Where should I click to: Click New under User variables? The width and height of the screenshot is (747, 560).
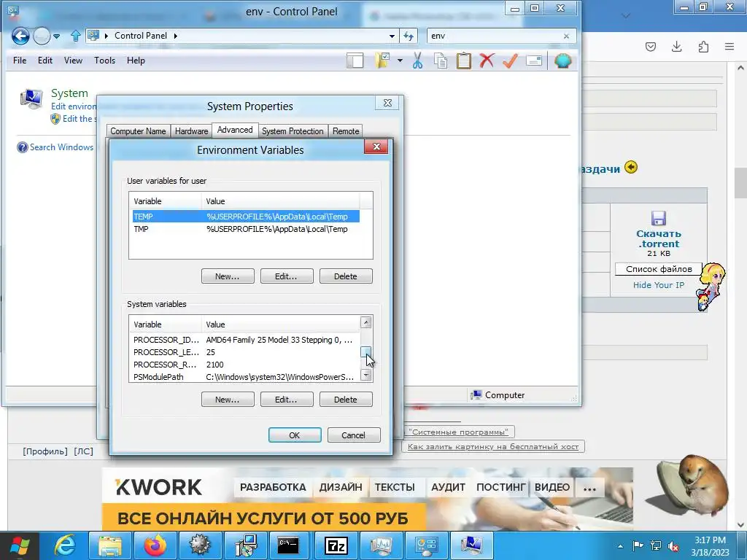pyautogui.click(x=228, y=276)
